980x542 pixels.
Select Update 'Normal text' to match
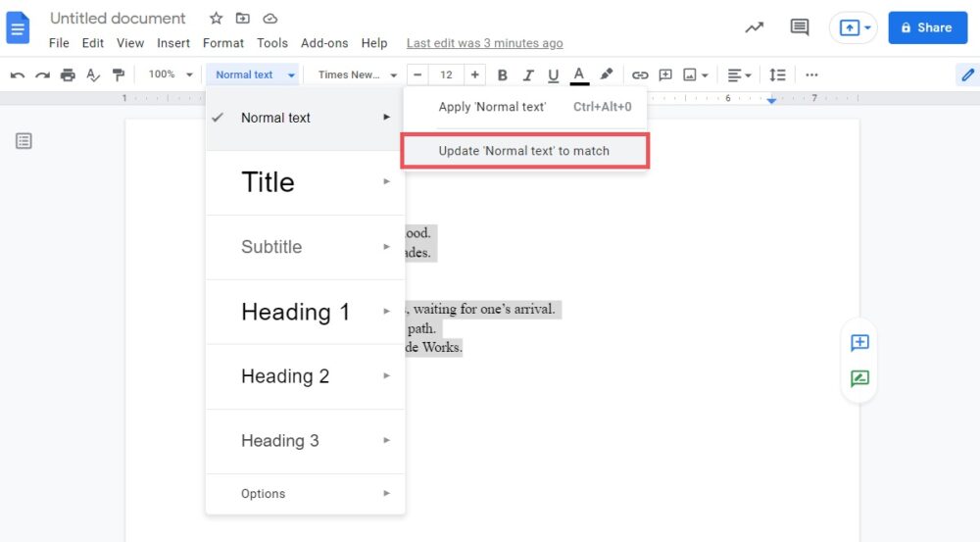tap(524, 151)
